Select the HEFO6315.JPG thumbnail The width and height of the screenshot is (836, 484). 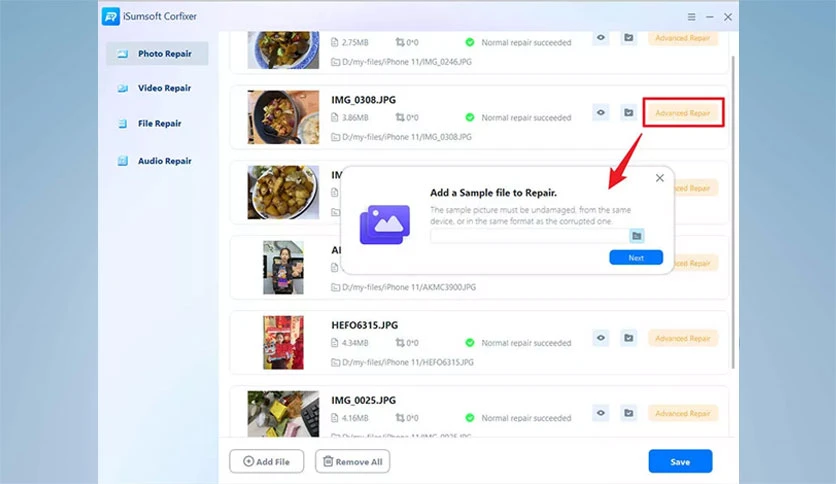tap(283, 342)
